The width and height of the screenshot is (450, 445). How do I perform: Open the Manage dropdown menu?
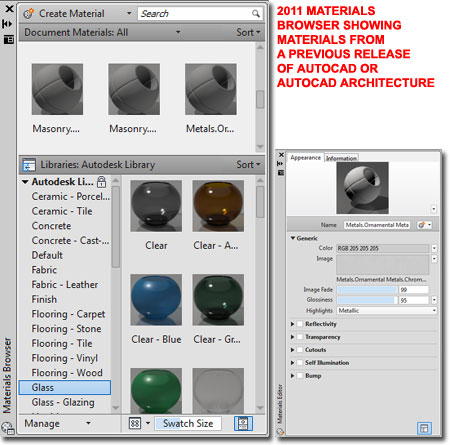pyautogui.click(x=57, y=423)
